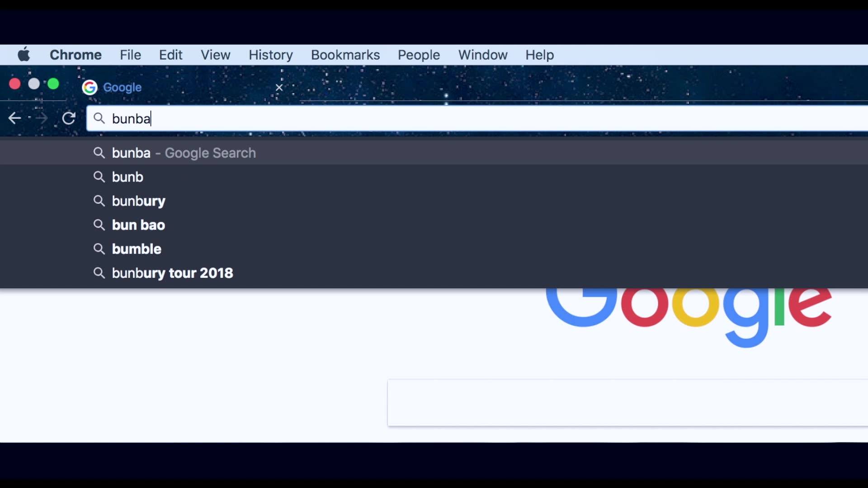Open the Window menu
This screenshot has width=868, height=488.
pos(482,55)
